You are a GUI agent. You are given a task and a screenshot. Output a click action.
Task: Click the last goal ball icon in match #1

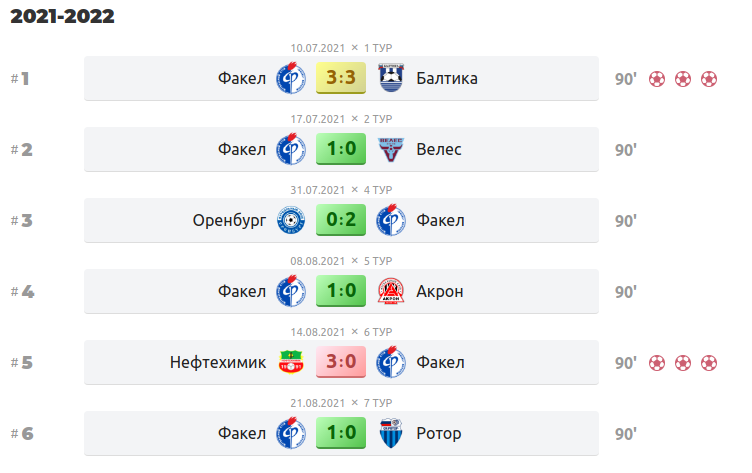[x=709, y=79]
